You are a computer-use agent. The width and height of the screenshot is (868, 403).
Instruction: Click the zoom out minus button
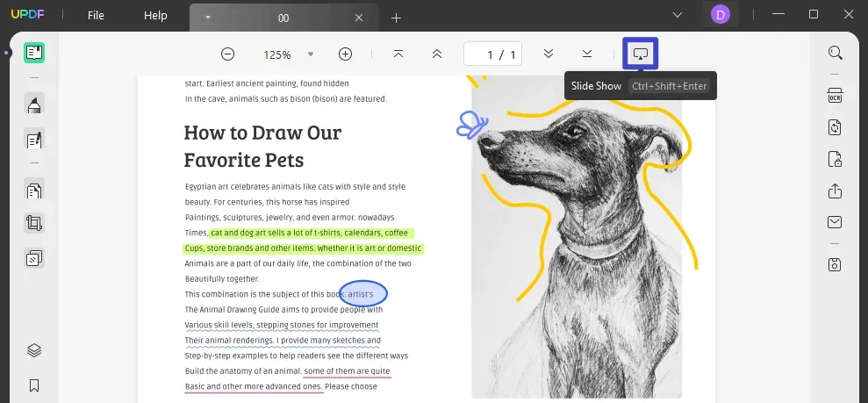pyautogui.click(x=227, y=54)
